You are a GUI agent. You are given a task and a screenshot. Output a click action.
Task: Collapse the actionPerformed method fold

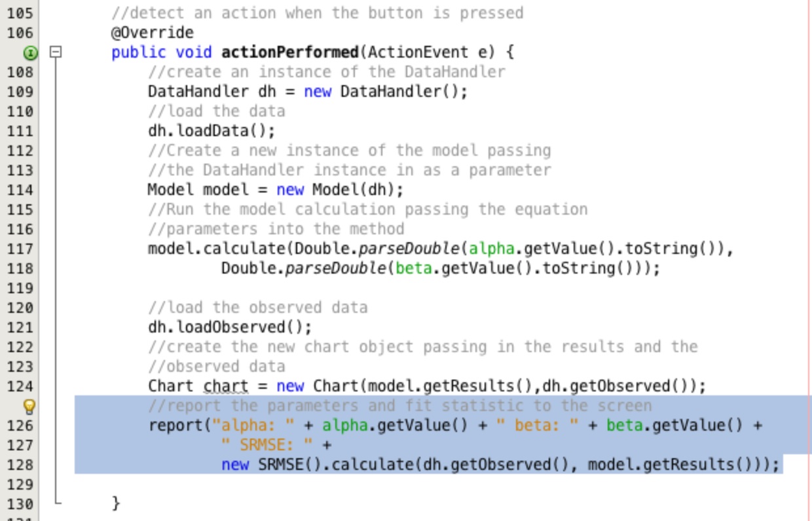click(57, 52)
